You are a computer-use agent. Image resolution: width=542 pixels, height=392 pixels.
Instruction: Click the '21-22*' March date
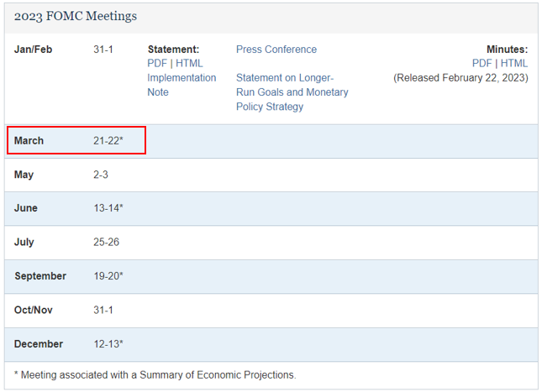108,140
